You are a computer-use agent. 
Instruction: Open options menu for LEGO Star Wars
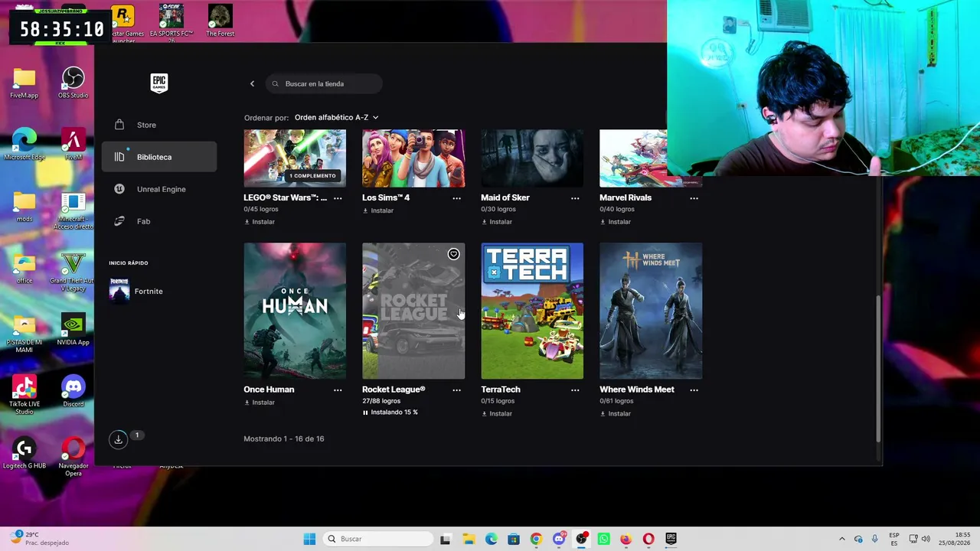point(338,198)
